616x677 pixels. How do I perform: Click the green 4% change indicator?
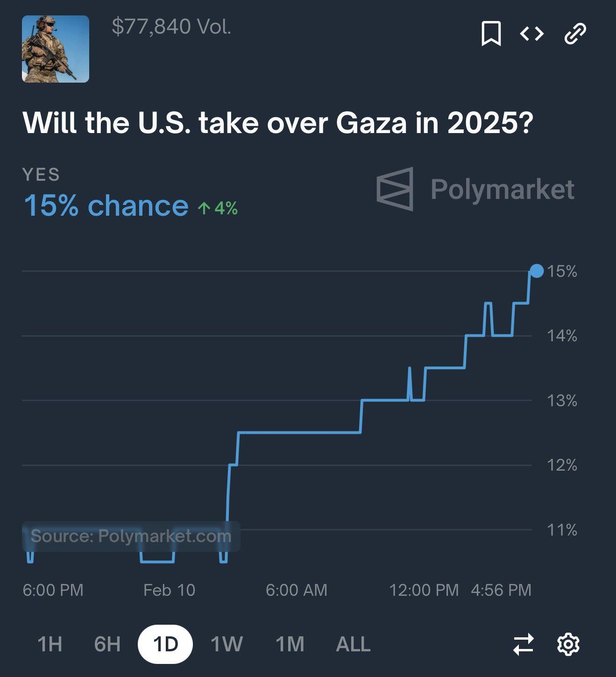(218, 208)
